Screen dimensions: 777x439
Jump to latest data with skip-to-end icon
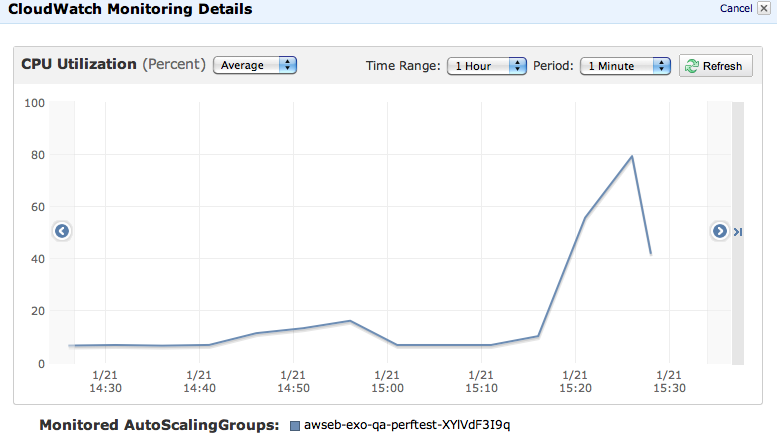tap(738, 232)
